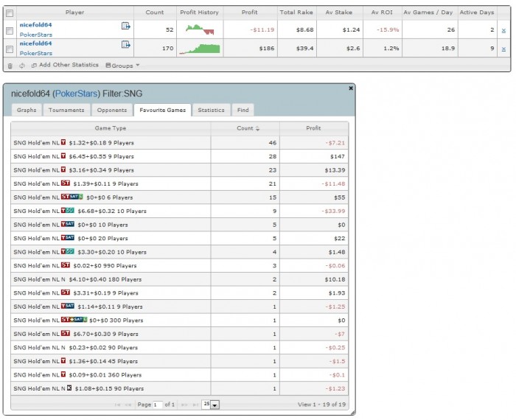Sort by the Game Type column header
This screenshot has width=516, height=420.
click(x=111, y=128)
